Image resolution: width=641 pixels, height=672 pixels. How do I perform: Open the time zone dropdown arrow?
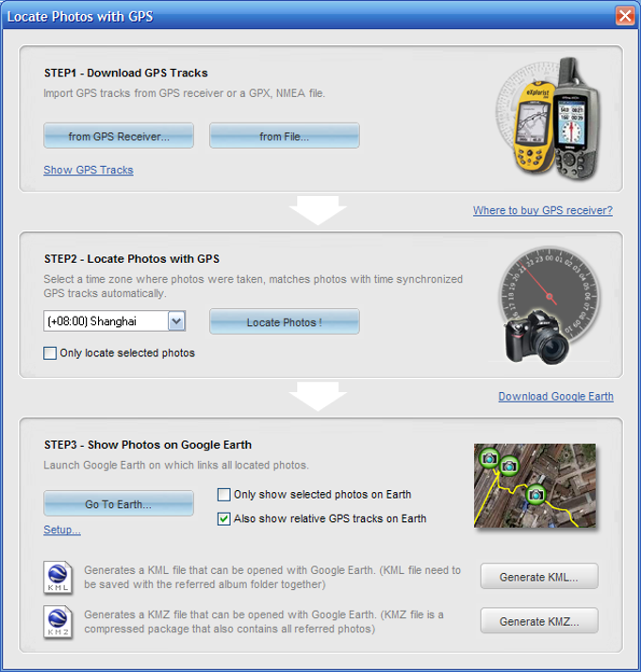click(176, 321)
